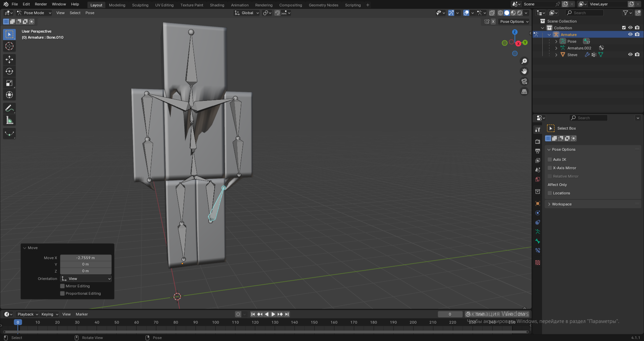Activate the Move tool
The width and height of the screenshot is (644, 341).
(x=9, y=59)
